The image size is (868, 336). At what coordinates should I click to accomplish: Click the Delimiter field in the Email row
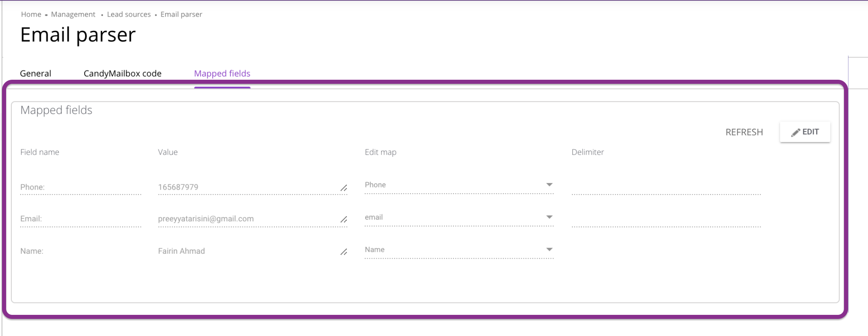666,219
